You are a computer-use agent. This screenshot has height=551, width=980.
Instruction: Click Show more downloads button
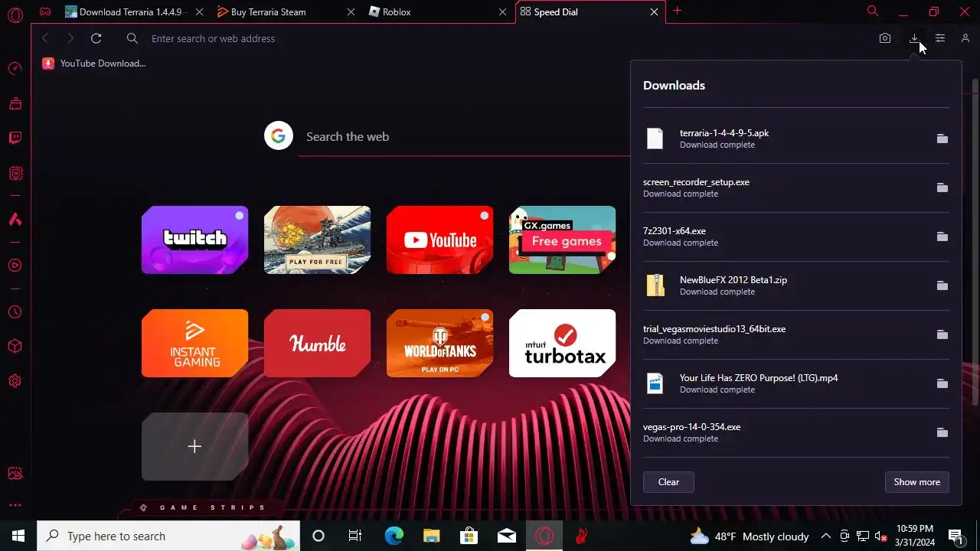916,482
